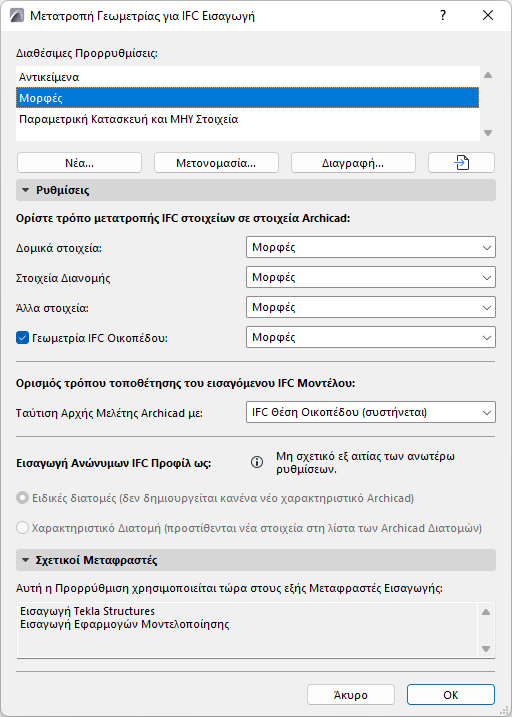Select Εισαγωγή Tekla Structures translator entry
Screen dimensions: 512x717
click(88, 611)
